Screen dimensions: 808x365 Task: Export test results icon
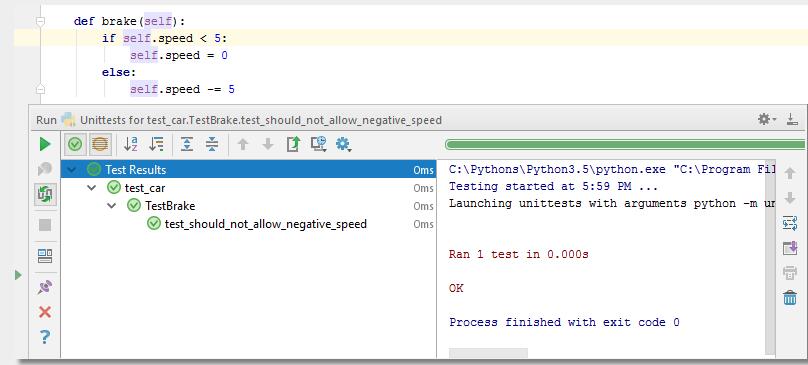(x=293, y=144)
